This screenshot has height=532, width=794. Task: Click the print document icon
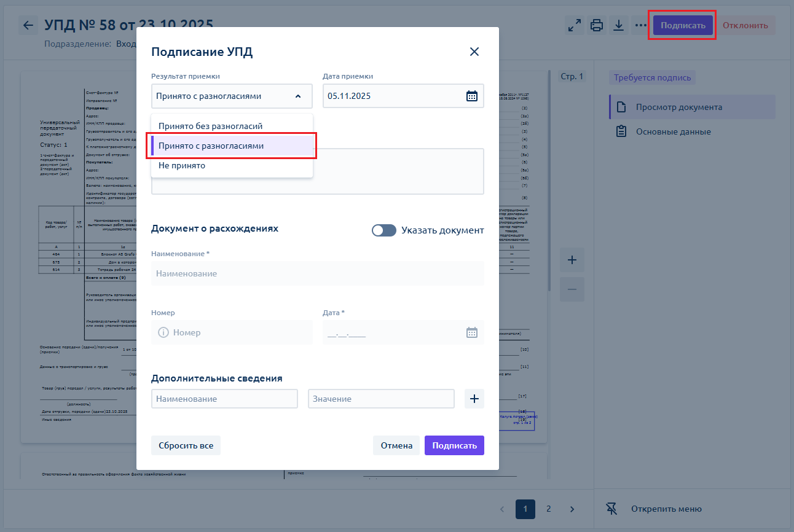pos(596,25)
